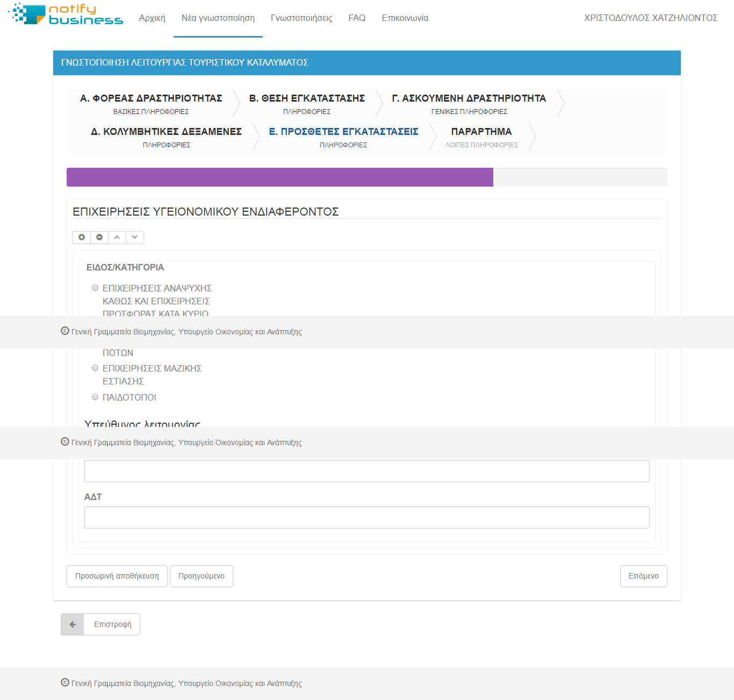Image resolution: width=734 pixels, height=700 pixels.
Task: Click the ΕΙΔΟΣ/ΚΑΤΗΓΟΡΙΑ label
Action: pos(125,267)
